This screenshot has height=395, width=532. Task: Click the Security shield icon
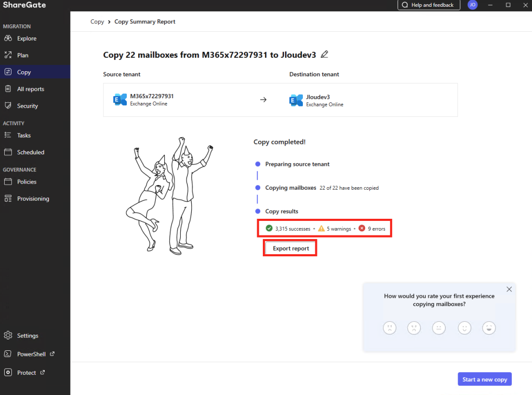point(8,106)
